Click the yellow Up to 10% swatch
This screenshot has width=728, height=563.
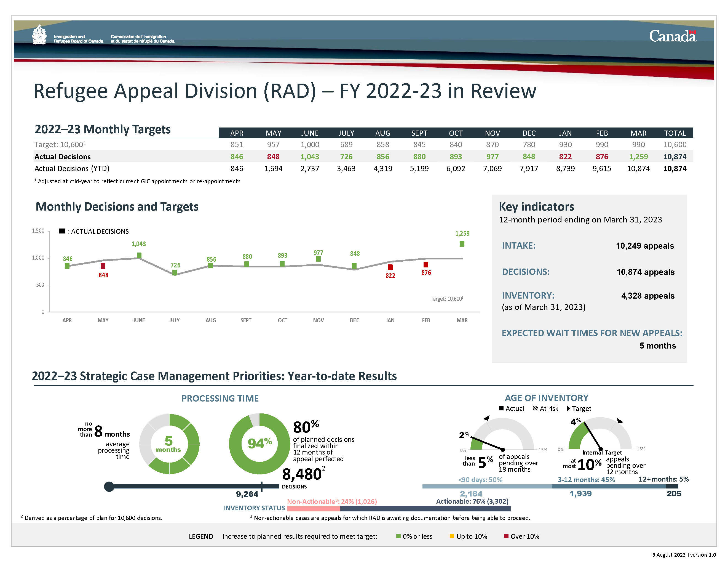(452, 536)
